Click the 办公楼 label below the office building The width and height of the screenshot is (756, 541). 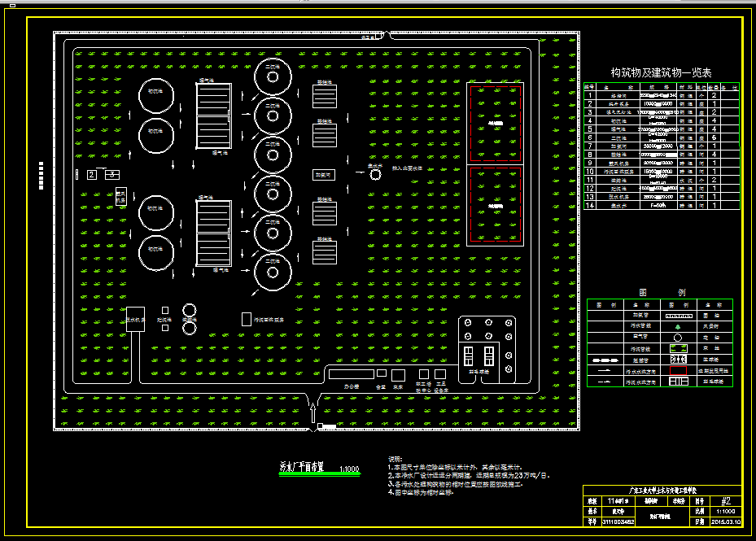(351, 386)
